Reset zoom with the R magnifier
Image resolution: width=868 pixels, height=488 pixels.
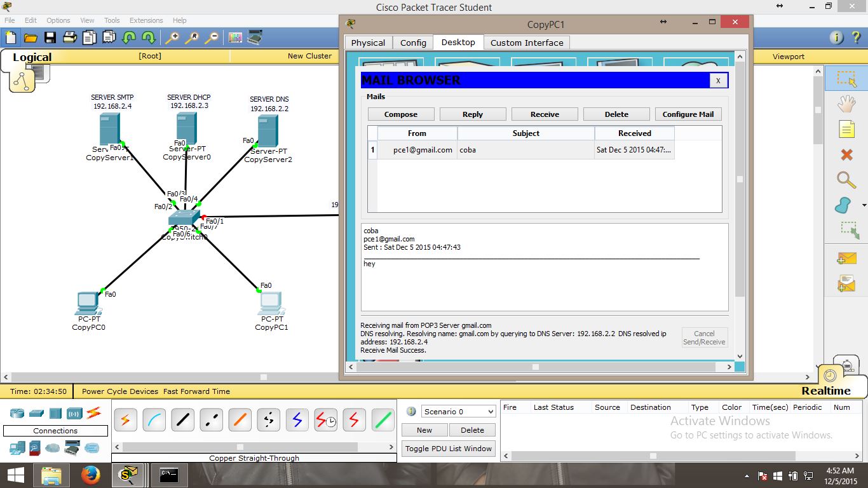192,37
